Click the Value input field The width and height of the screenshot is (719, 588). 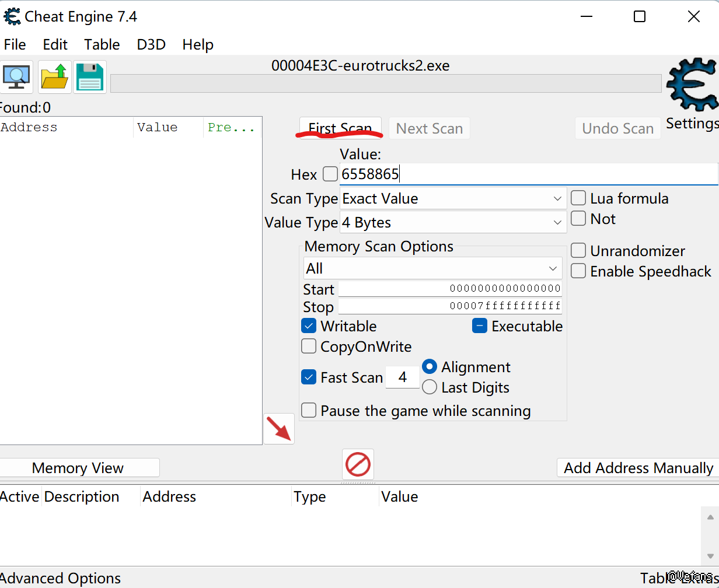click(529, 174)
